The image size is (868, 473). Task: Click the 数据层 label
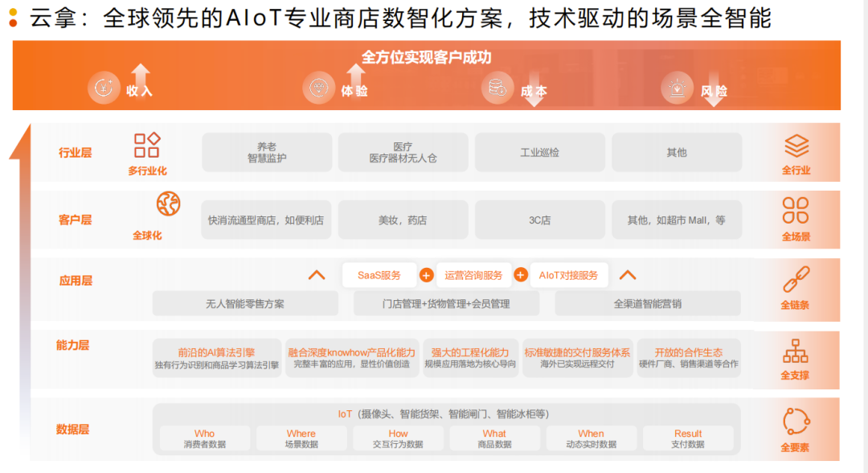[x=72, y=430]
